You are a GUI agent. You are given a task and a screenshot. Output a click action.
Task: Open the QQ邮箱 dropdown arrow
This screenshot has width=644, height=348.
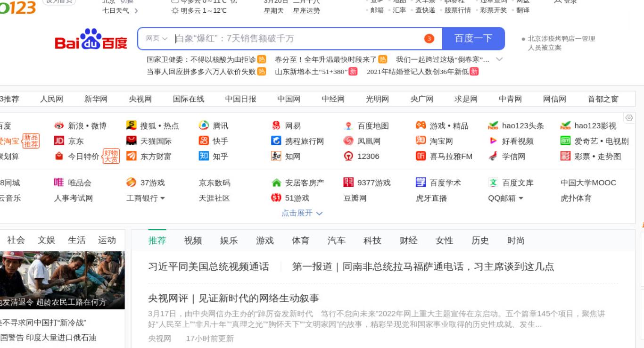tap(521, 199)
